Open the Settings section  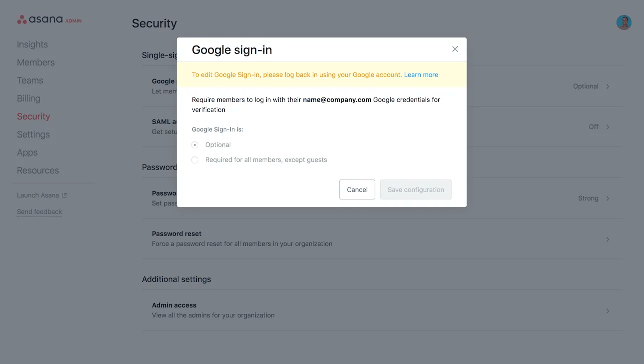click(x=33, y=134)
